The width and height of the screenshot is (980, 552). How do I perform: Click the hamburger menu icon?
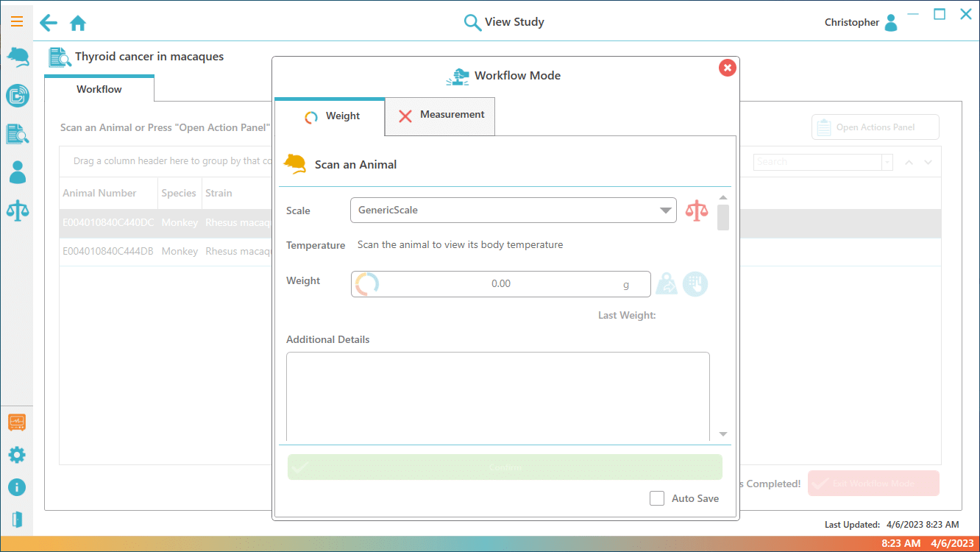[x=16, y=21]
